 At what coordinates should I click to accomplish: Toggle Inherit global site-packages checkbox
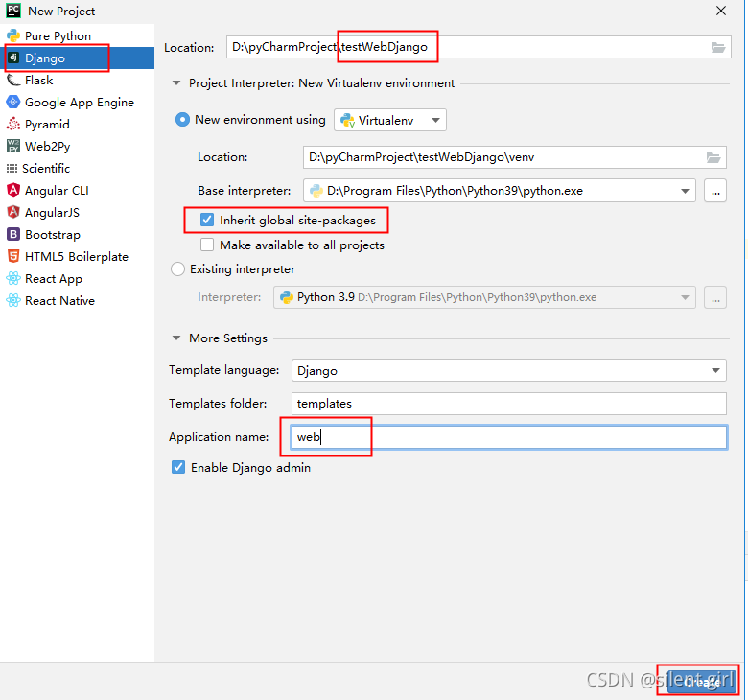click(x=207, y=220)
